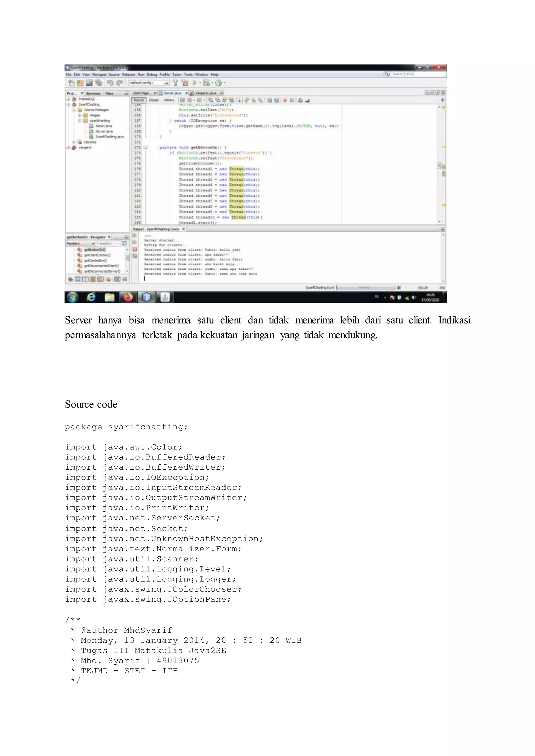The width and height of the screenshot is (535, 756).
Task: Switch editor to Design view
Action: (x=154, y=100)
